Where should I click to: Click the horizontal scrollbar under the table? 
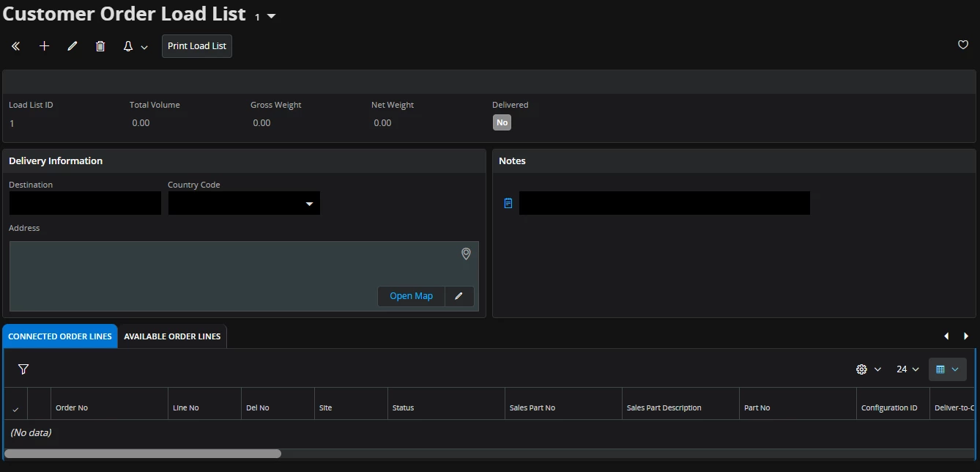click(x=143, y=454)
